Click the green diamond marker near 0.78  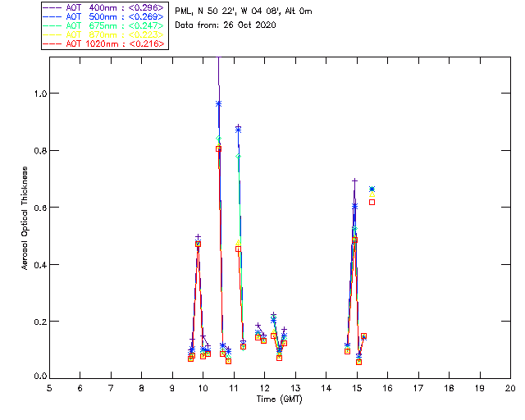tap(238, 157)
